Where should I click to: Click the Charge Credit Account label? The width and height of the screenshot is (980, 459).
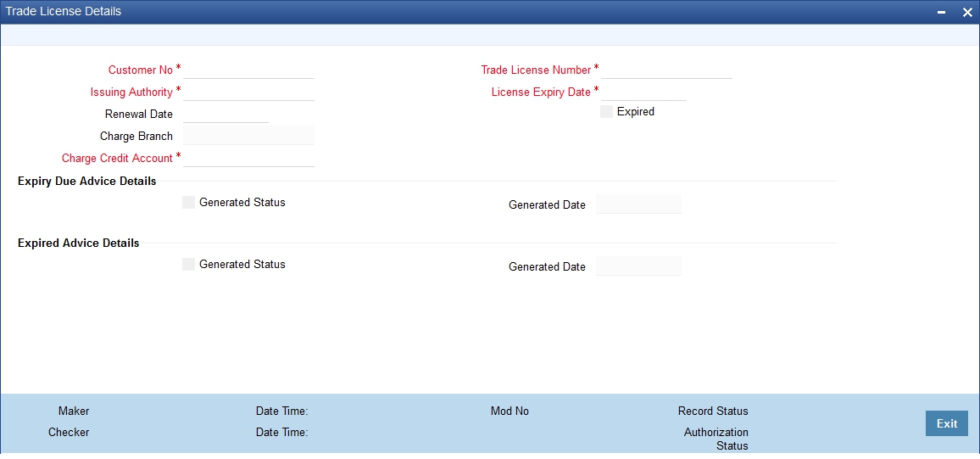point(118,158)
